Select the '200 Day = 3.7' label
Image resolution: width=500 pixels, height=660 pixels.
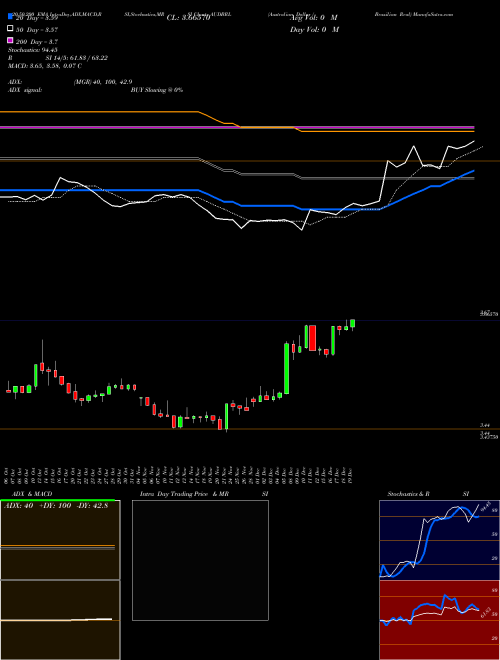click(37, 42)
